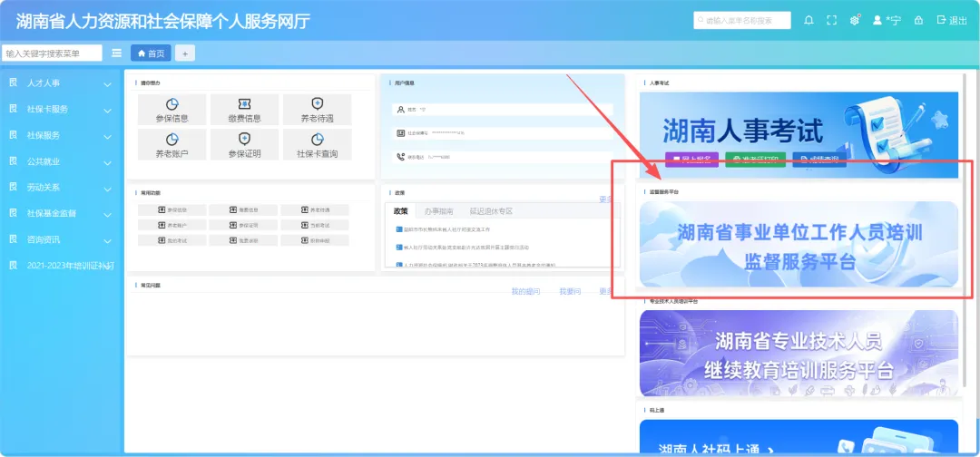Open the 公共就业 sidebar menu
The image size is (980, 457).
(44, 161)
